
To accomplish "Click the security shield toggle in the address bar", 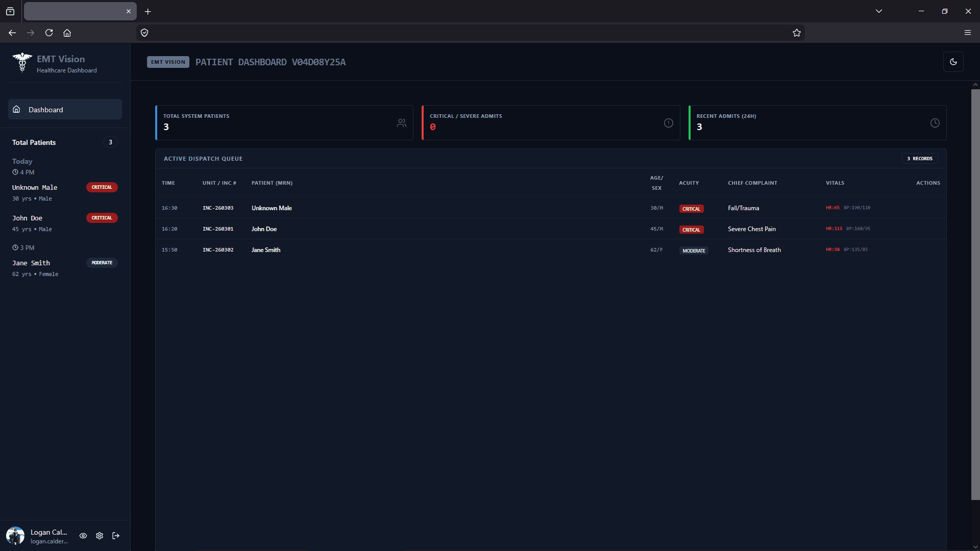I will (x=144, y=33).
